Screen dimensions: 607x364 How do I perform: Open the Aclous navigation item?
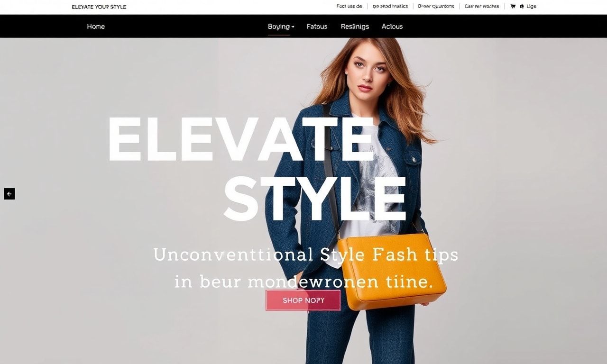392,27
